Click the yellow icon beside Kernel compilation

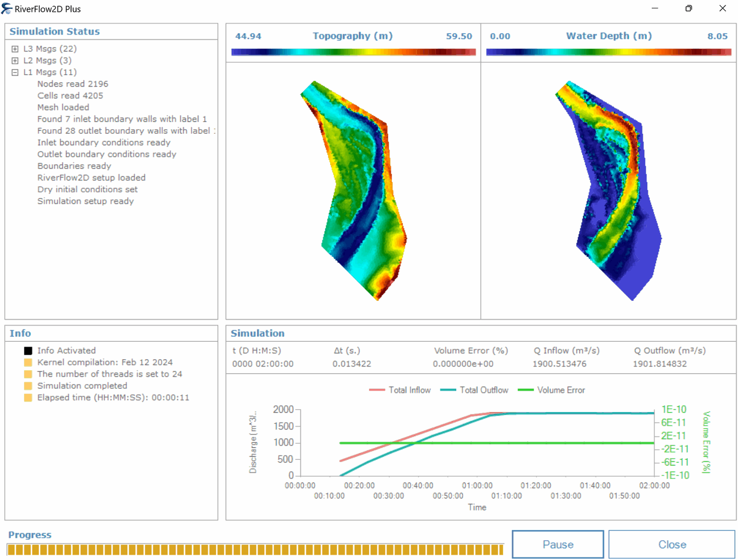(28, 363)
